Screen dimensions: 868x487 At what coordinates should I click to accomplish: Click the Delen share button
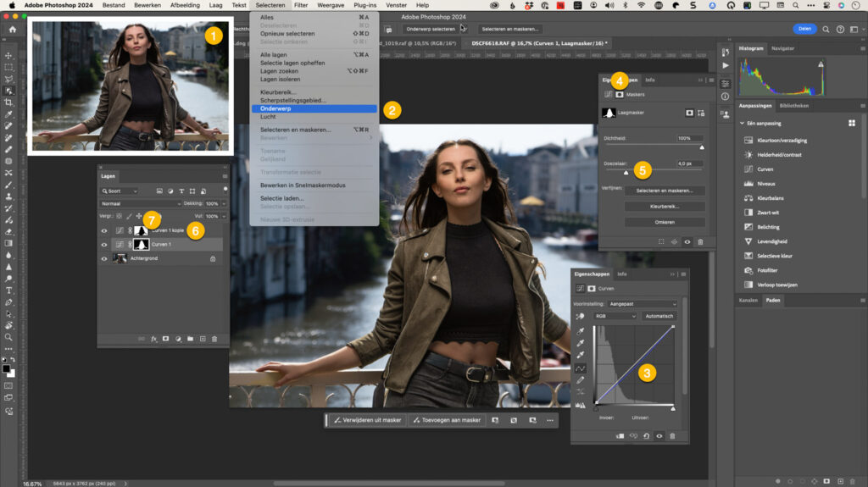click(x=804, y=29)
